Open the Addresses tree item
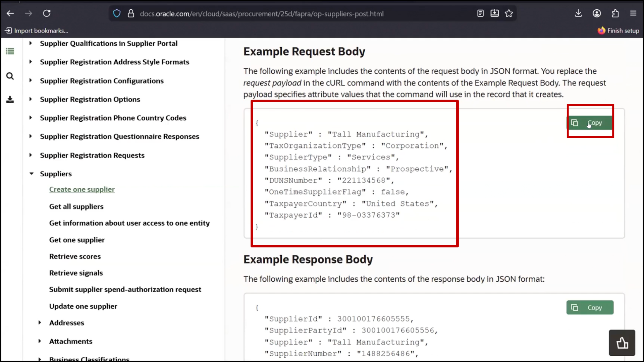The height and width of the screenshot is (362, 644). click(x=66, y=323)
